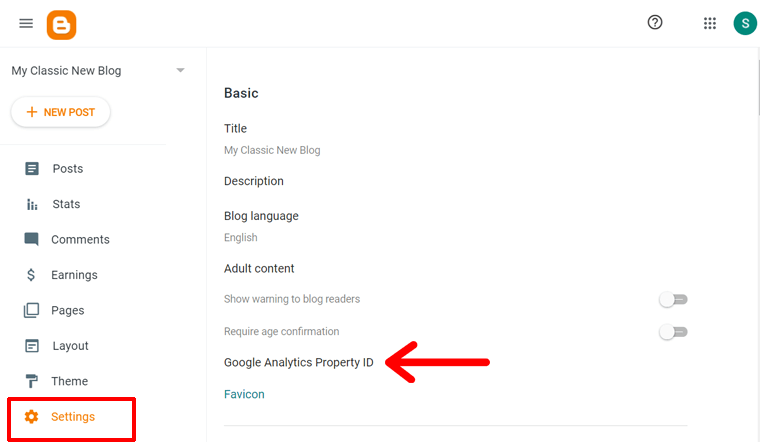Click the orange Blogger logo

61,23
